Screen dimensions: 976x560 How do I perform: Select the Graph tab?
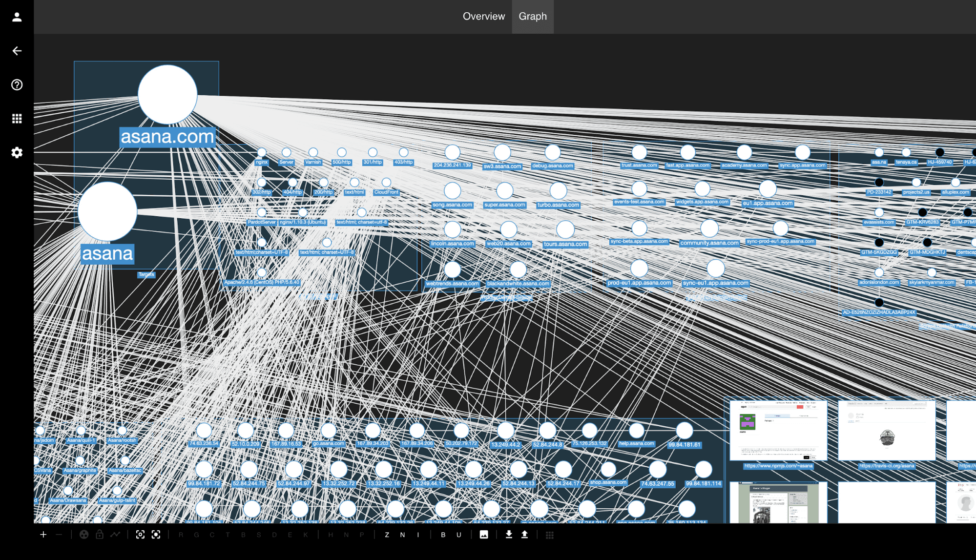(533, 17)
